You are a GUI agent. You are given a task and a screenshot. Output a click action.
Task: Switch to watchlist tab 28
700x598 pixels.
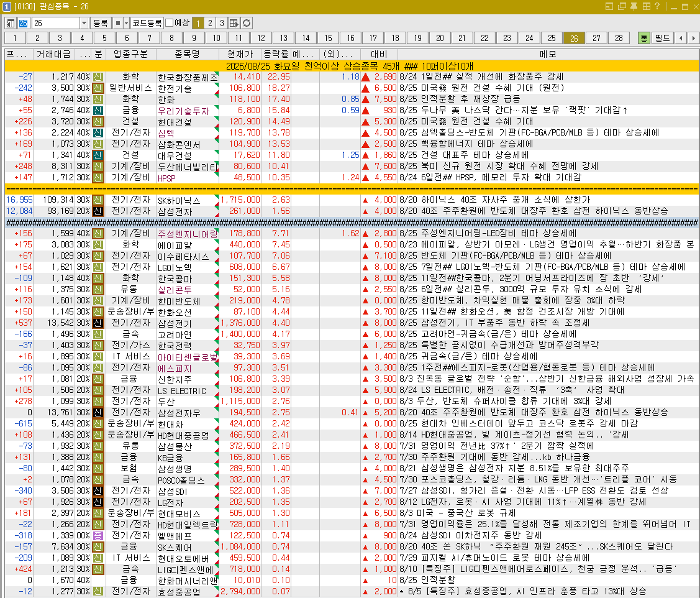(x=619, y=38)
